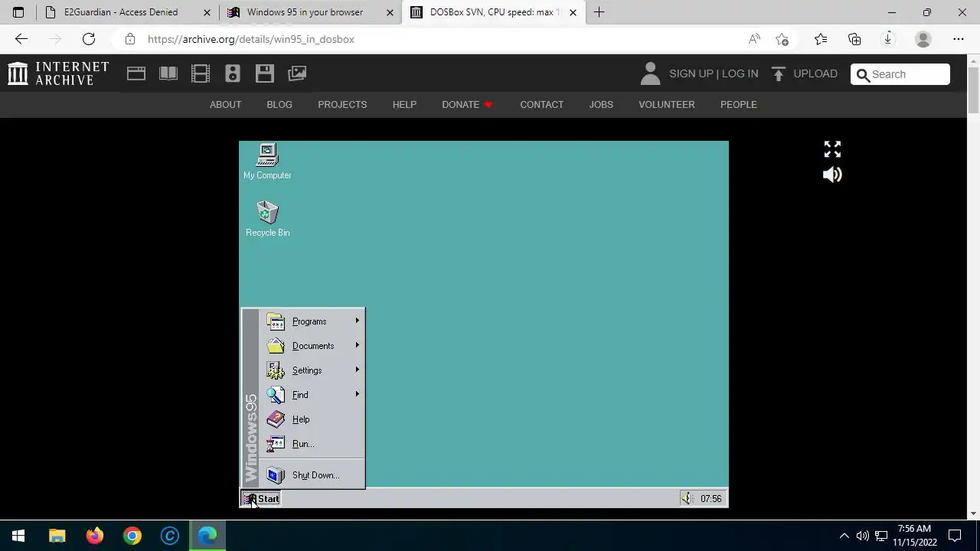Screen dimensions: 980x551
Task: Expand the Programs submenu arrow
Action: point(357,321)
